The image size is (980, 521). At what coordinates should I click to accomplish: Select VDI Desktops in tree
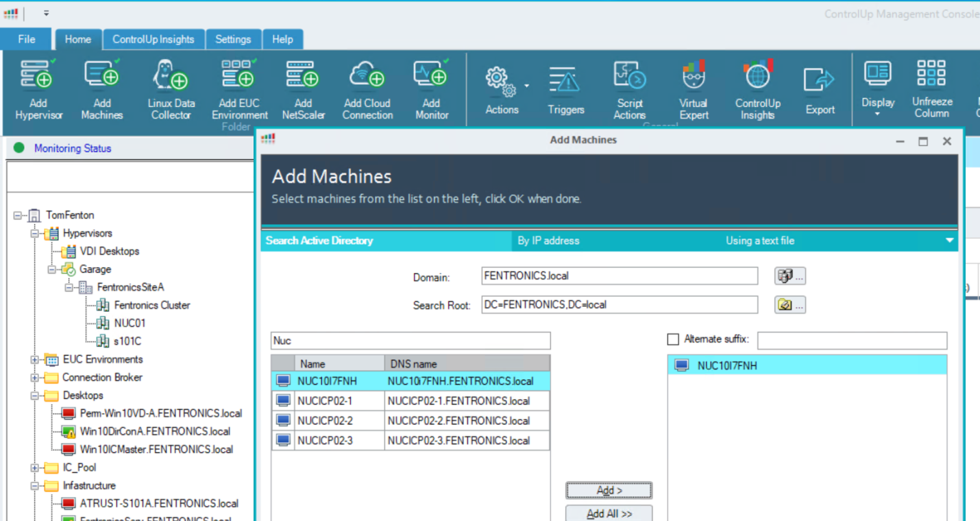point(109,251)
